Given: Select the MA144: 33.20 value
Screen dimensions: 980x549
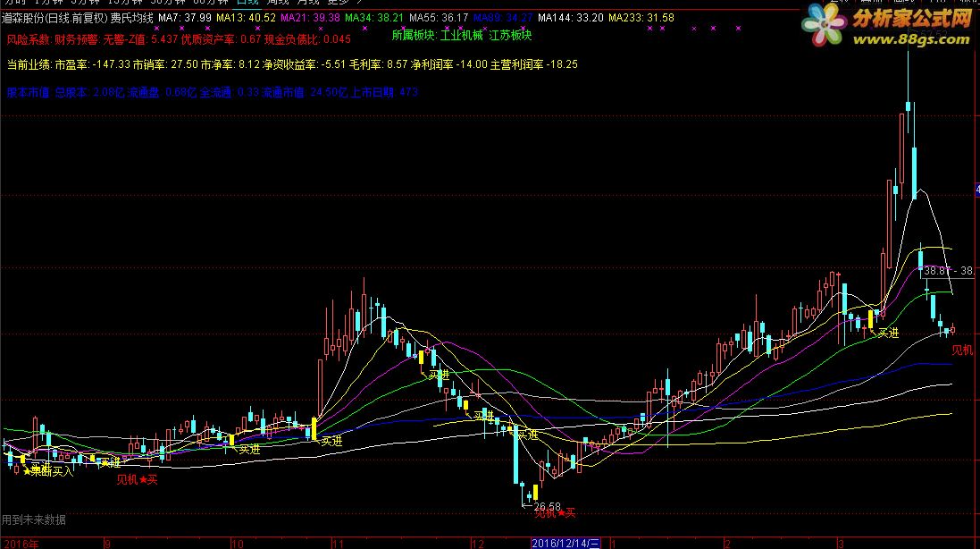Looking at the screenshot, I should coord(571,18).
